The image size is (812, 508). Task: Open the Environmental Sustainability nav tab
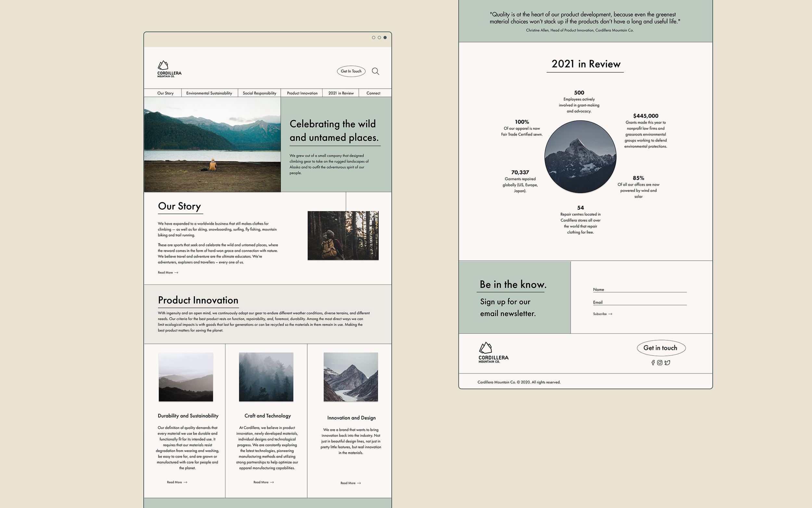(x=209, y=93)
